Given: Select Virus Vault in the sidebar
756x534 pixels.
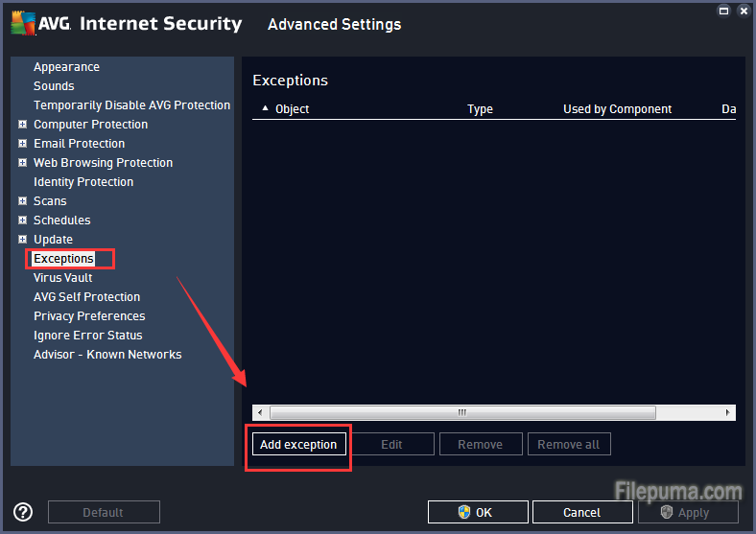Looking at the screenshot, I should [x=63, y=278].
